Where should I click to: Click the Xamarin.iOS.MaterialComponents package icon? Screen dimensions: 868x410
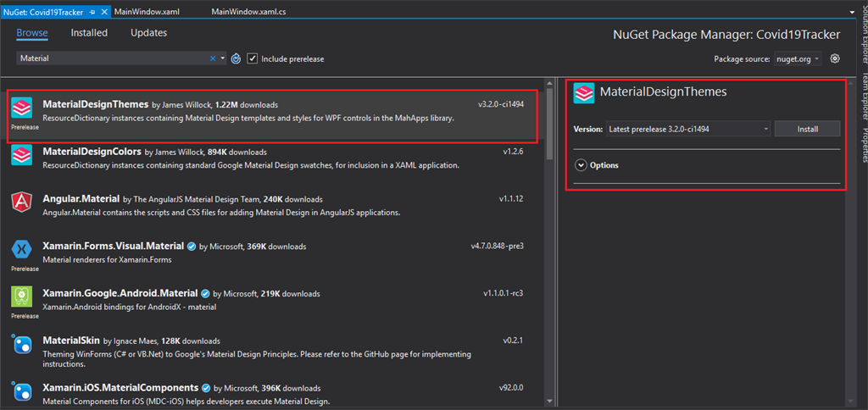pyautogui.click(x=21, y=391)
